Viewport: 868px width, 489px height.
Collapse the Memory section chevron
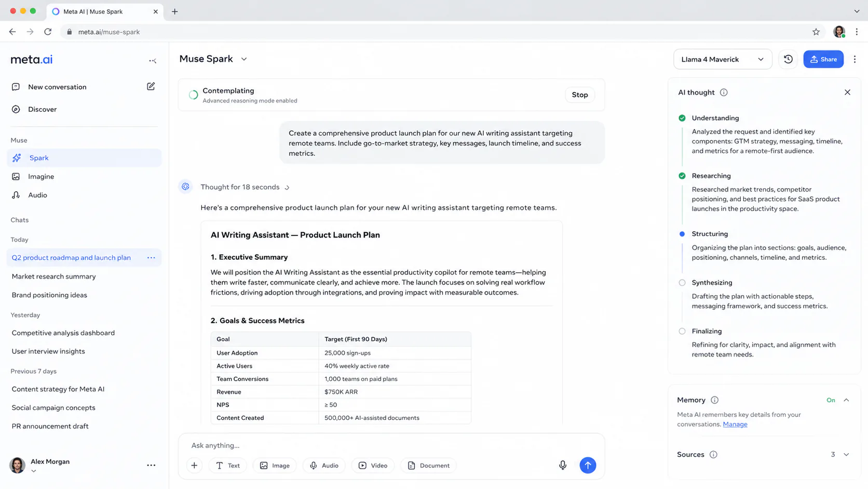[x=846, y=400]
